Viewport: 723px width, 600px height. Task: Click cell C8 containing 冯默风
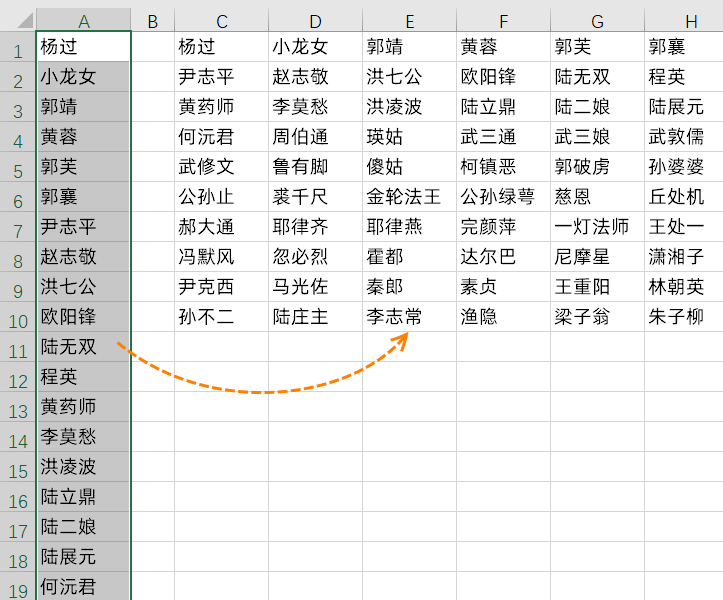pyautogui.click(x=222, y=256)
